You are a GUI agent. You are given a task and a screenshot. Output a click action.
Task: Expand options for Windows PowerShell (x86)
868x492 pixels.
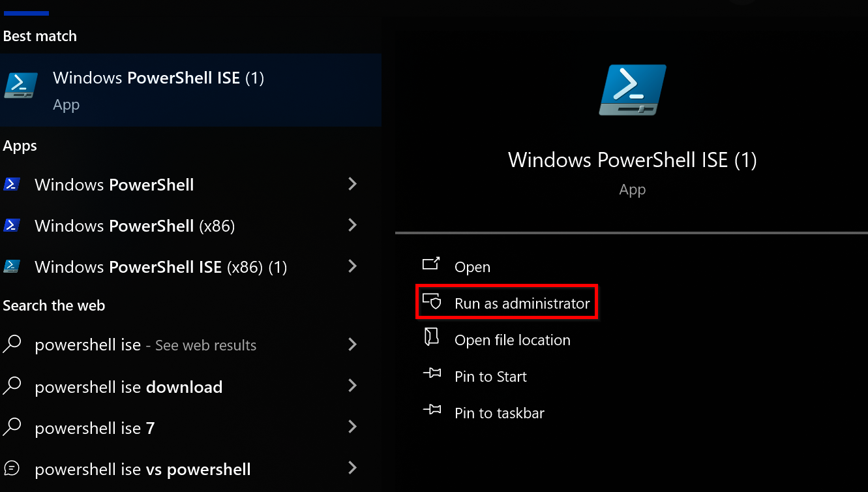(352, 225)
